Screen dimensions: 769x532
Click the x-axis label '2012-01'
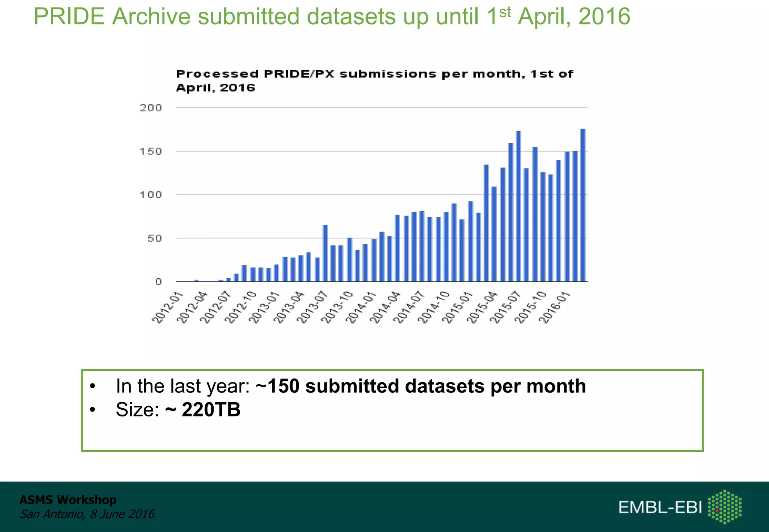[x=168, y=307]
